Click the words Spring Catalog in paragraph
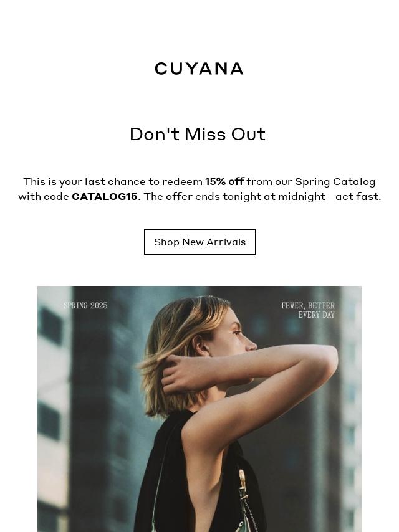 pyautogui.click(x=335, y=182)
